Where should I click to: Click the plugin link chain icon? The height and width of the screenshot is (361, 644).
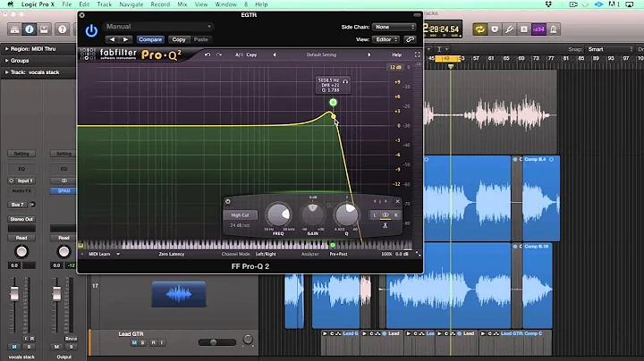point(410,39)
